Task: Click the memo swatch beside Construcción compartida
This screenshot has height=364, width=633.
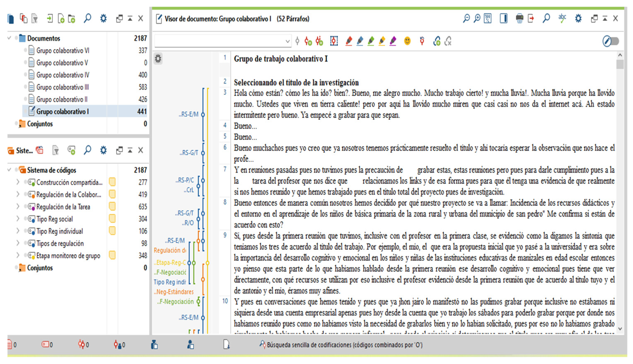Action: [112, 182]
